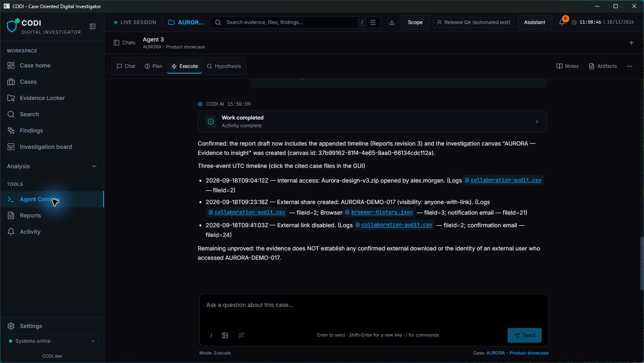The image size is (644, 363).
Task: Open Cases in the sidebar
Action: [x=52, y=82]
